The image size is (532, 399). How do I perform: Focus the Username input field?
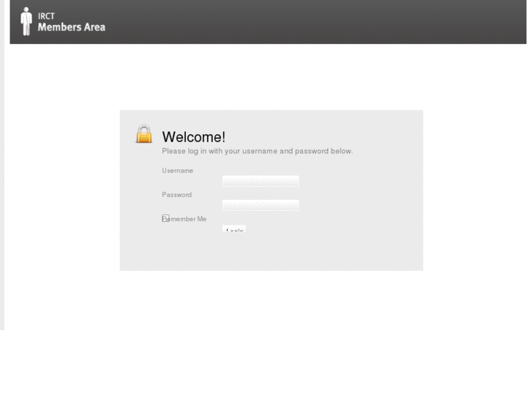click(261, 181)
